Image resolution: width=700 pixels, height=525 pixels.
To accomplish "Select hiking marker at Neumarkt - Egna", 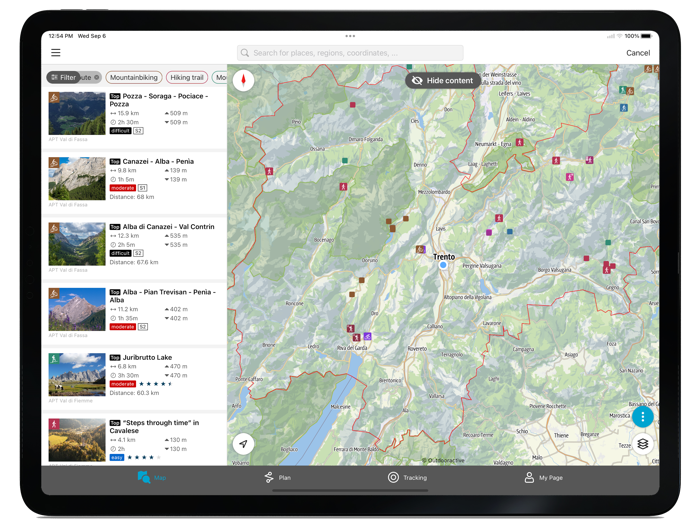I will coord(519,142).
